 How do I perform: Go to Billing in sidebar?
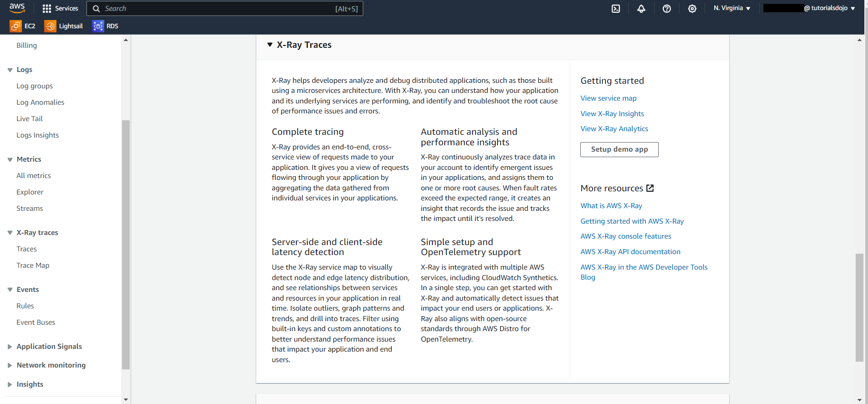click(26, 45)
